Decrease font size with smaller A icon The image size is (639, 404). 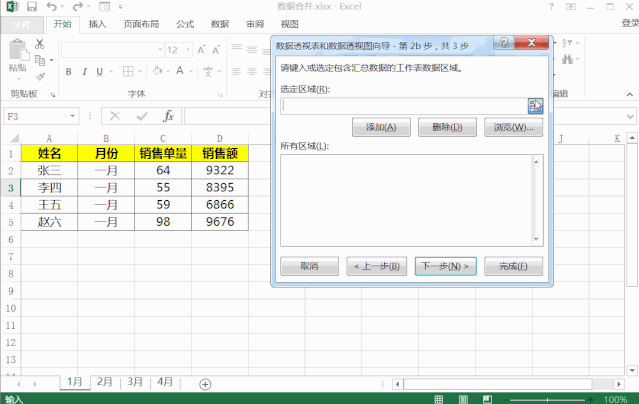(x=216, y=50)
